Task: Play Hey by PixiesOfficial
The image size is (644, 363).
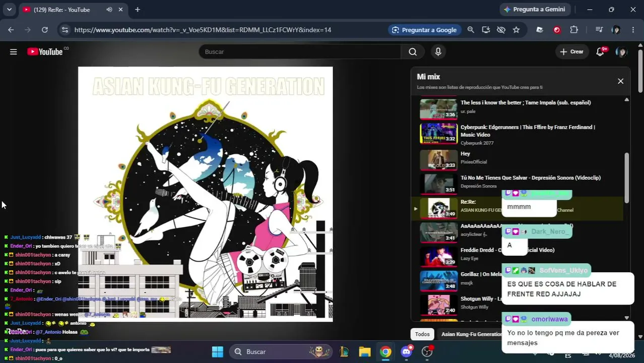Action: pyautogui.click(x=465, y=154)
